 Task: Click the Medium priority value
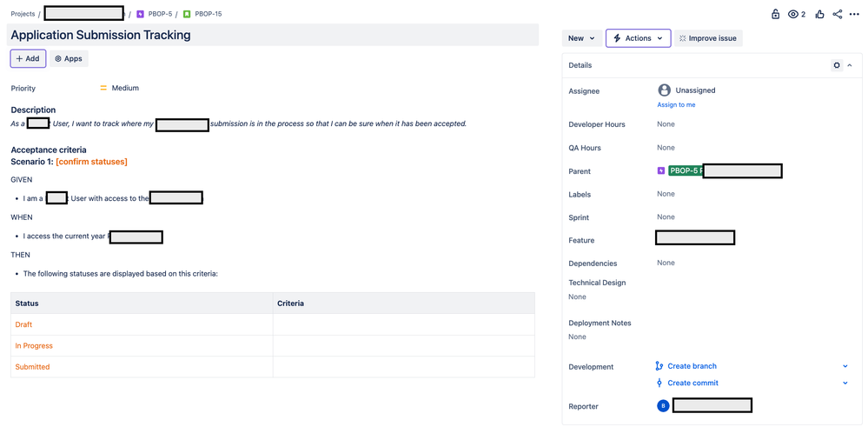[125, 88]
